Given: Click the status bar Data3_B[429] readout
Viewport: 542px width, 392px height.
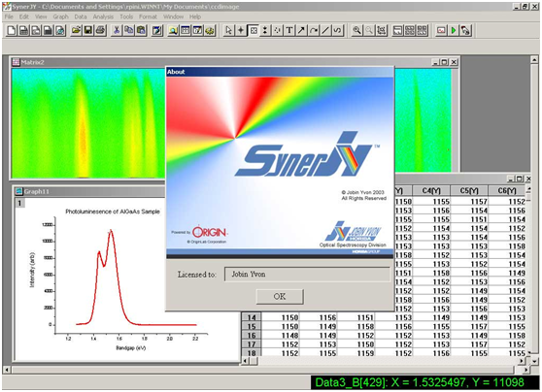Looking at the screenshot, I should click(420, 382).
